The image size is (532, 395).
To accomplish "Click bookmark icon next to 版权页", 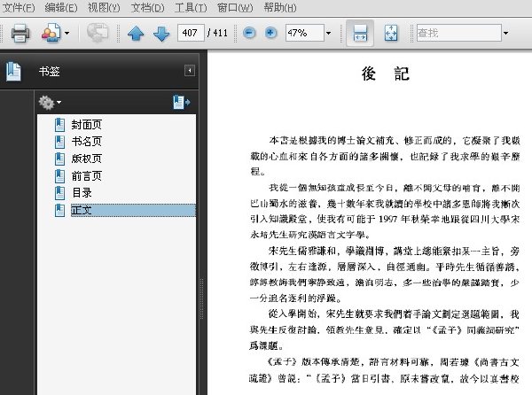I will tap(59, 159).
